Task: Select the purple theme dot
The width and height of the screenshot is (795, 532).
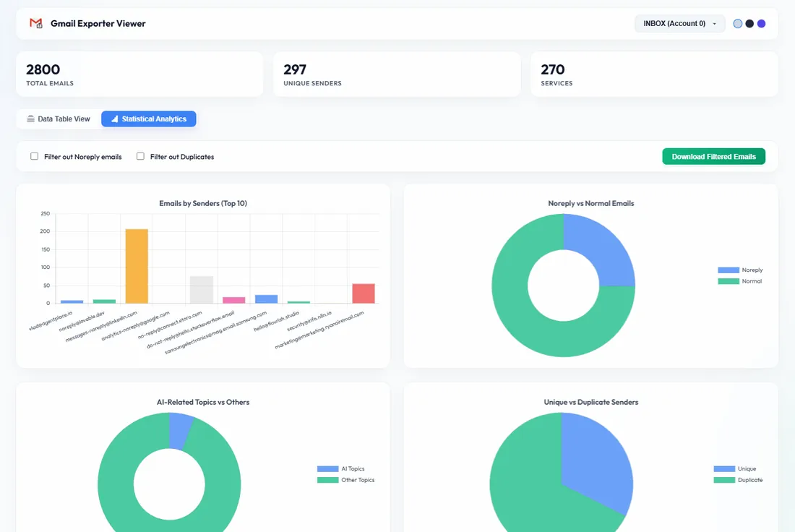Action: pyautogui.click(x=761, y=23)
